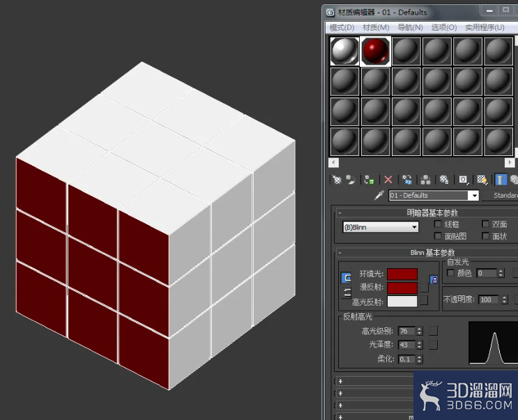Click the Get Material icon
The width and height of the screenshot is (518, 420).
pos(336,180)
